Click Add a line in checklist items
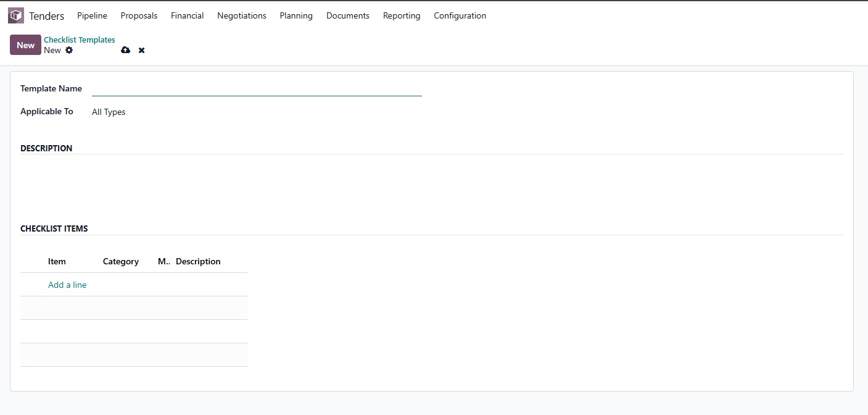 click(x=67, y=285)
